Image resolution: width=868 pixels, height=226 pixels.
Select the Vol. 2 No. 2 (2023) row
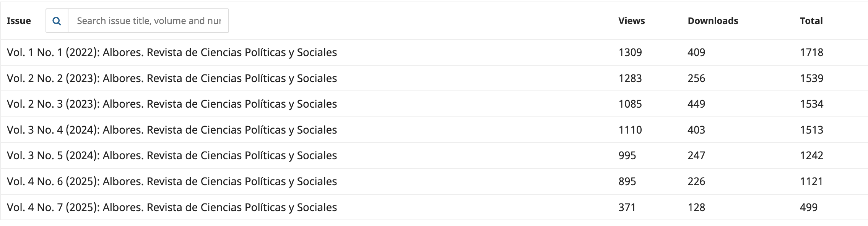point(172,78)
